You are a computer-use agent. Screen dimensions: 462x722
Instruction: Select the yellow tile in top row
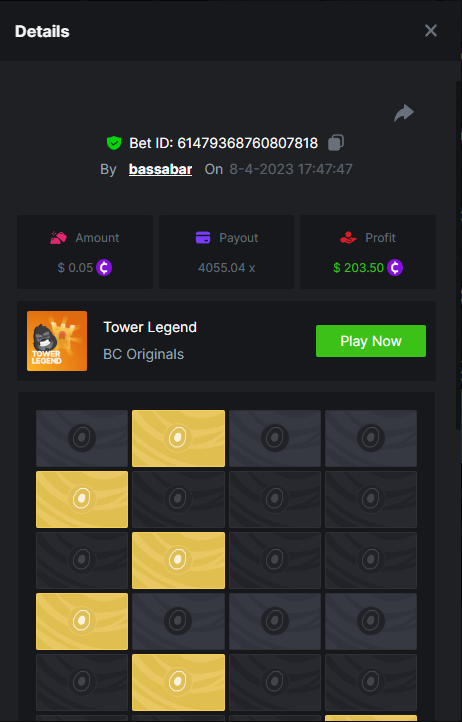(178, 438)
